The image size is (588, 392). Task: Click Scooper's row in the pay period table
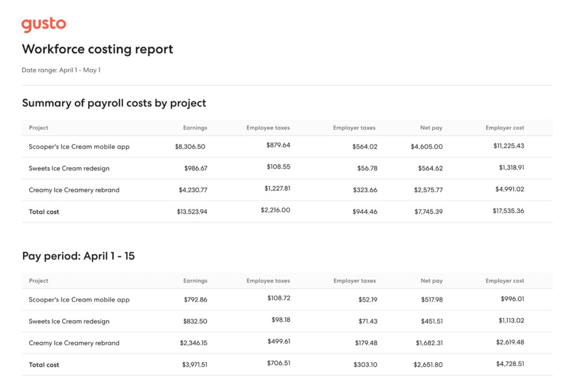(79, 299)
